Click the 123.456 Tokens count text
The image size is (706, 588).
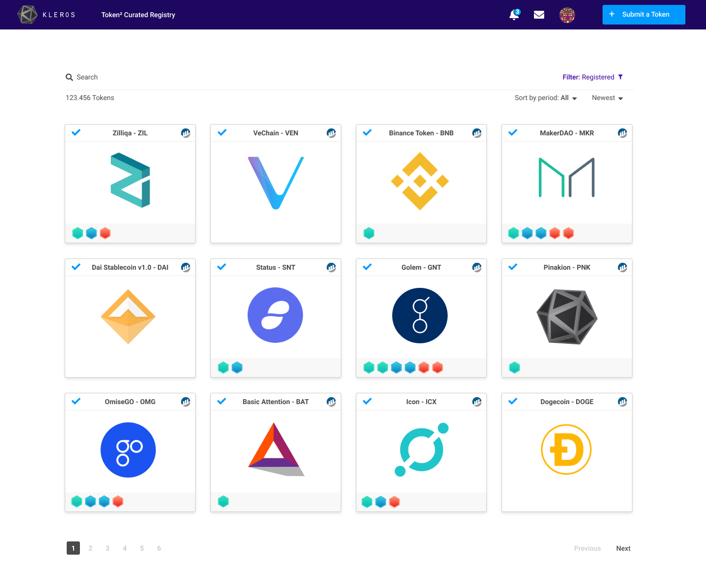coord(90,98)
